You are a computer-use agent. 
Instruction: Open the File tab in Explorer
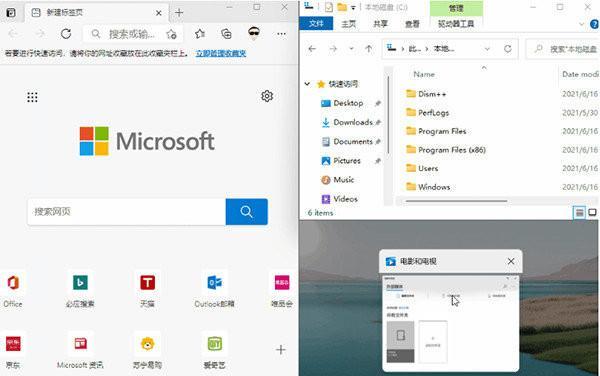316,24
